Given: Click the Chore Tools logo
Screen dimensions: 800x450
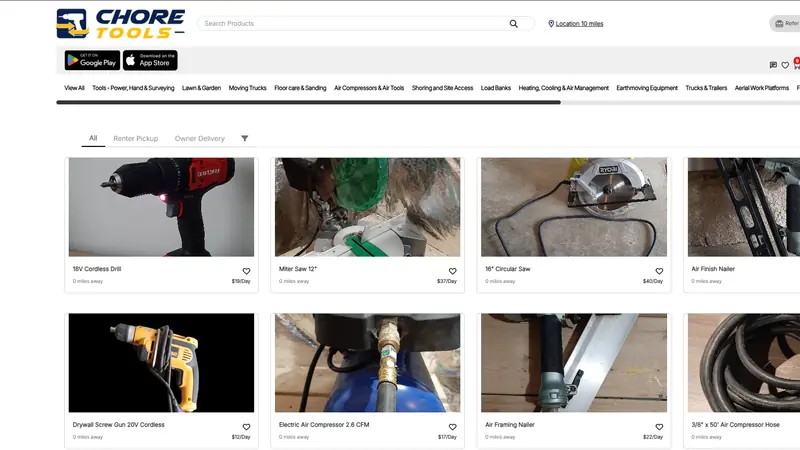Looking at the screenshot, I should (120, 23).
